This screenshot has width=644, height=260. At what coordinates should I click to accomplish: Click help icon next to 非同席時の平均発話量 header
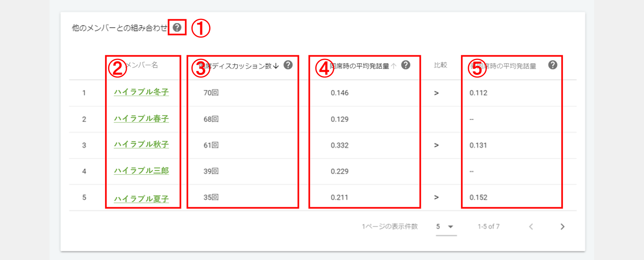coord(552,65)
